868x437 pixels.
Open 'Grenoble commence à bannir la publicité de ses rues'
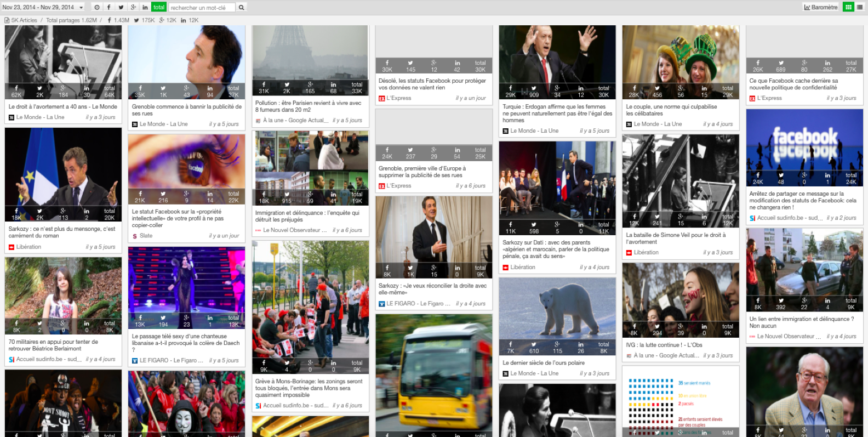coord(187,110)
